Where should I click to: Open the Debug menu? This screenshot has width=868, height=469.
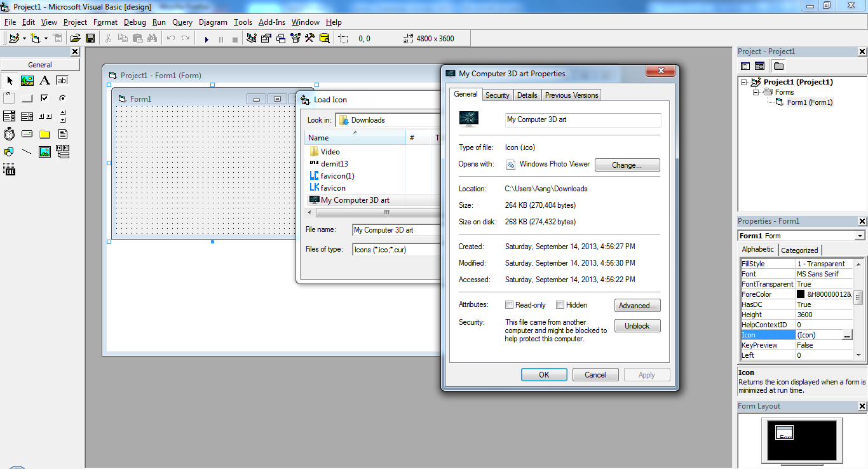click(x=135, y=22)
